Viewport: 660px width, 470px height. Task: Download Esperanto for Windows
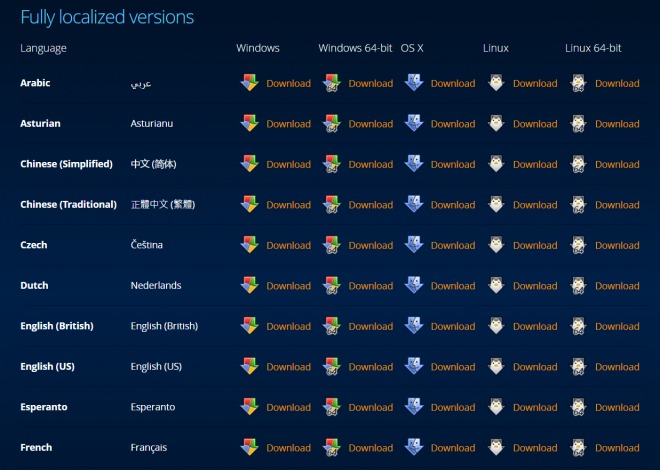pyautogui.click(x=288, y=407)
